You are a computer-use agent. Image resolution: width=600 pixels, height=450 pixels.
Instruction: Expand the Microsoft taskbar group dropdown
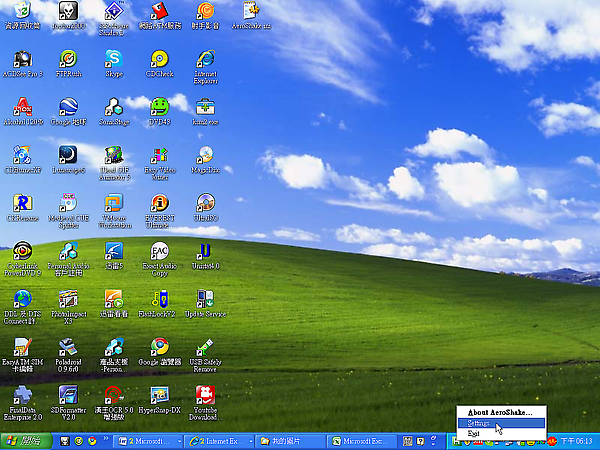coord(179,440)
